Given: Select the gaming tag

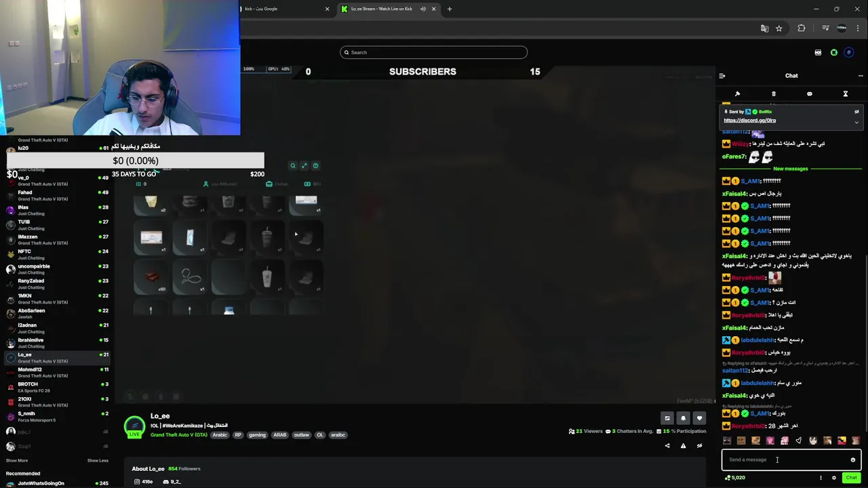Looking at the screenshot, I should click(257, 435).
